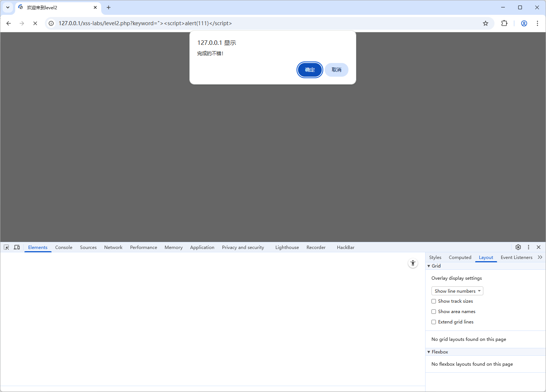546x392 pixels.
Task: Dismiss the alert with 取消
Action: [x=337, y=70]
